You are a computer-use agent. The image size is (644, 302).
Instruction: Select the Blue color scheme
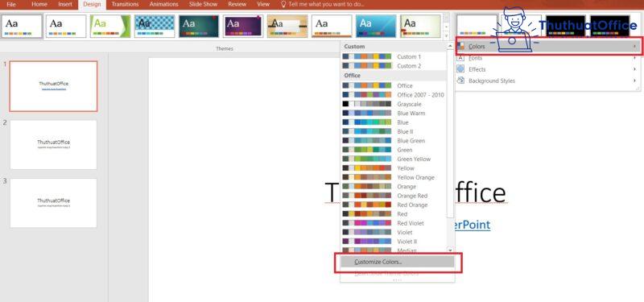394,122
